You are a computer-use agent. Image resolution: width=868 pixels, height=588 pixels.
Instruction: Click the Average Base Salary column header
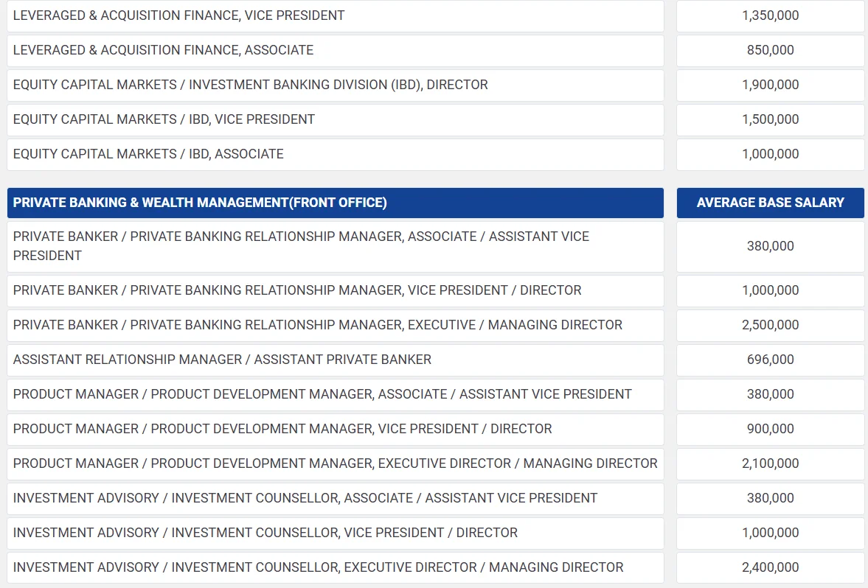click(770, 203)
